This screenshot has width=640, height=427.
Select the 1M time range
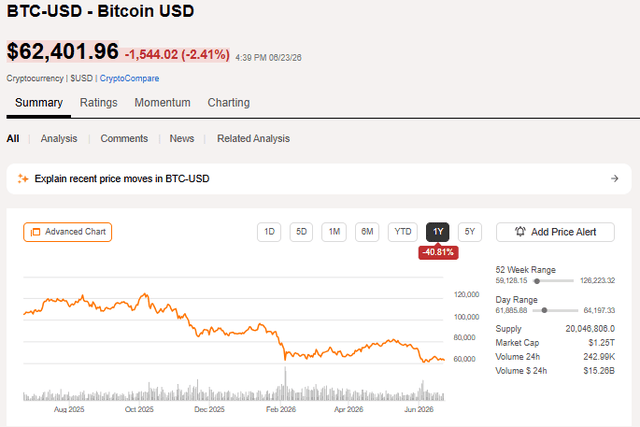(334, 232)
